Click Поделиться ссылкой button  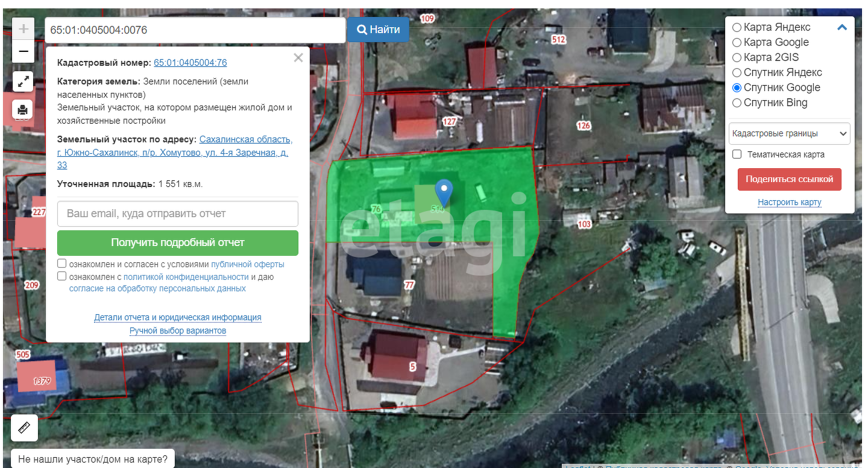pos(789,179)
